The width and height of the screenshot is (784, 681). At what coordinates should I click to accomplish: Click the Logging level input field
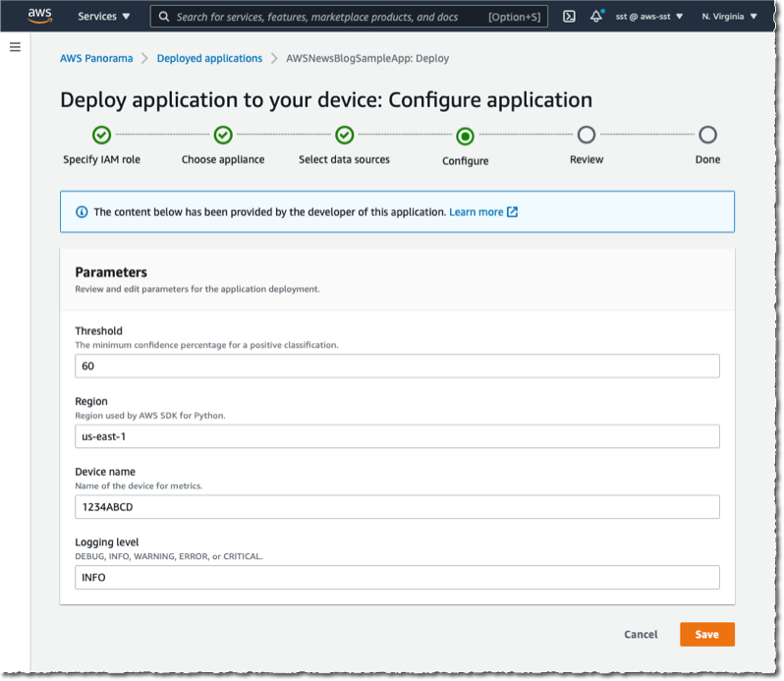click(x=397, y=578)
